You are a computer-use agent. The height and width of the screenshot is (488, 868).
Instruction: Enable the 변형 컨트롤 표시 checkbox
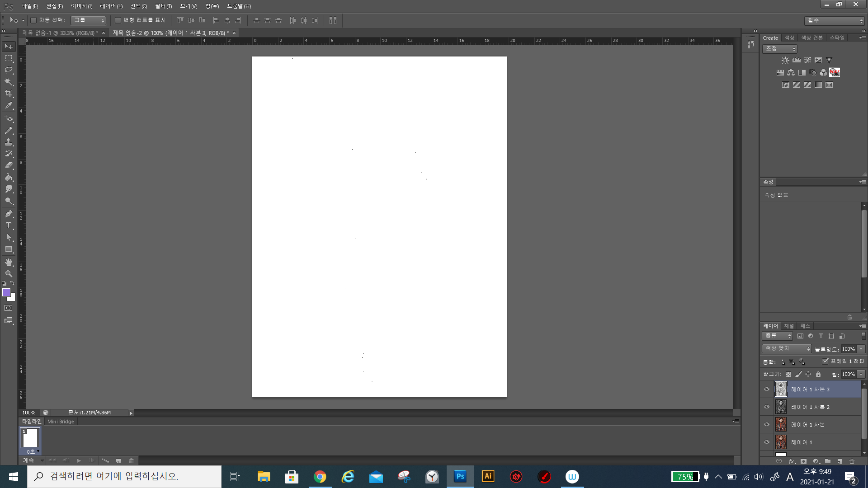[118, 20]
